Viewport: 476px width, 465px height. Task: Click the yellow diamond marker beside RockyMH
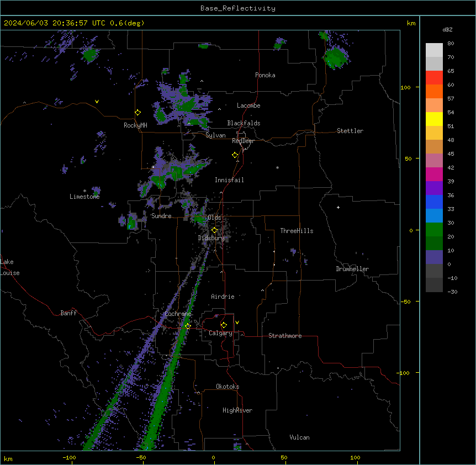coord(138,113)
